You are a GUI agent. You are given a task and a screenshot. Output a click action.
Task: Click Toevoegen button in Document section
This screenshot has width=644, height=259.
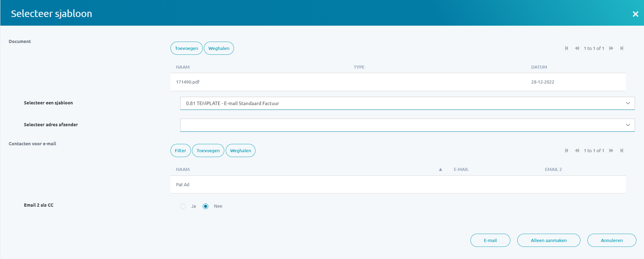[x=186, y=49]
